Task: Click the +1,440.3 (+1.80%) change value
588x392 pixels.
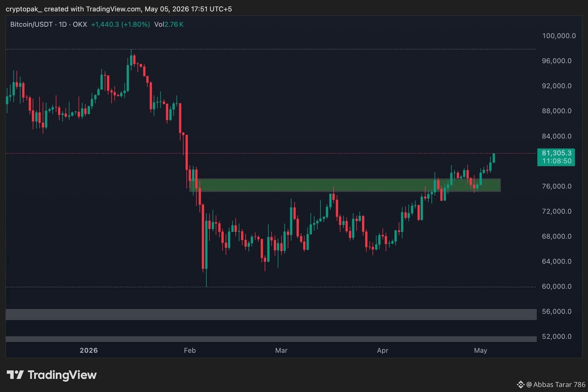Action: pos(120,24)
